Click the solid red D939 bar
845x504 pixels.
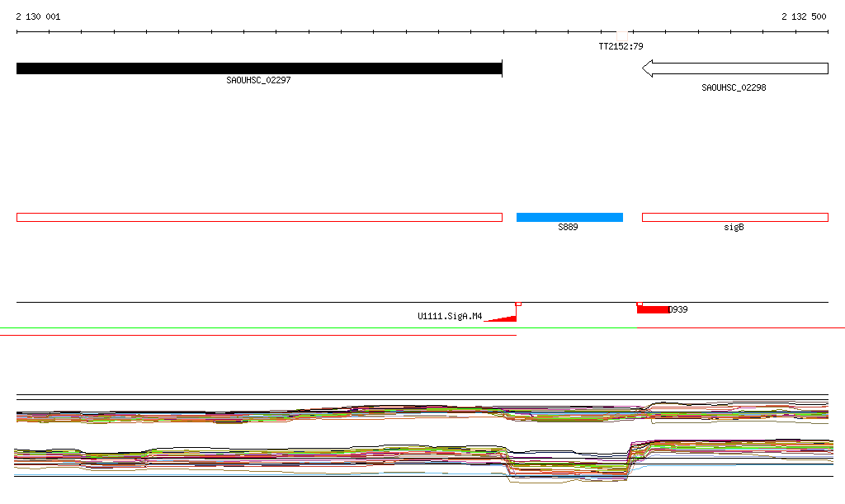click(652, 309)
